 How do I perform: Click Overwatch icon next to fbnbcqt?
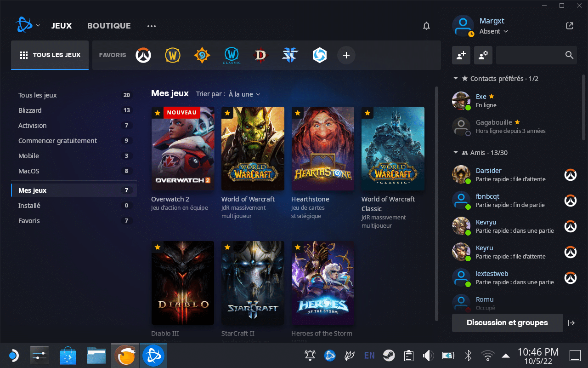click(571, 201)
